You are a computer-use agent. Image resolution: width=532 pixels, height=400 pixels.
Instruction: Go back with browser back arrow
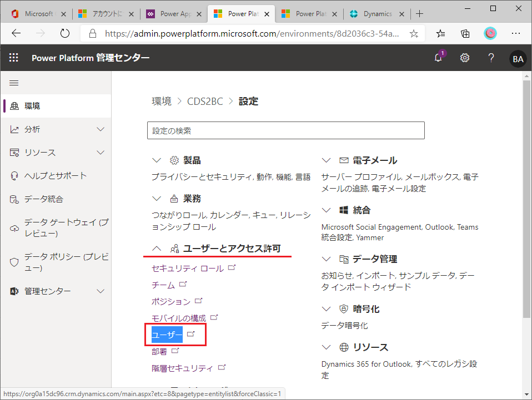pos(16,33)
